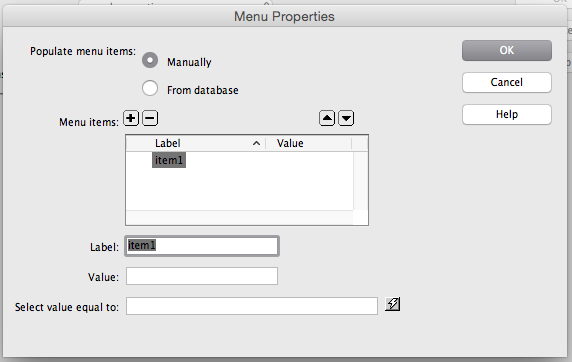572x362 pixels.
Task: Focus the Value text field
Action: pyautogui.click(x=202, y=276)
